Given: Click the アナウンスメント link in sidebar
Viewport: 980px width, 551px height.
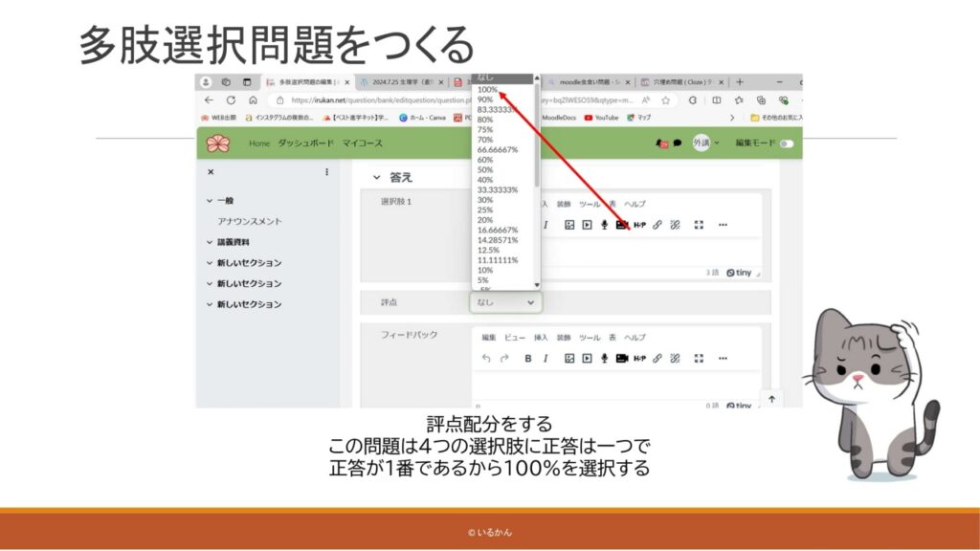Looking at the screenshot, I should click(x=249, y=221).
